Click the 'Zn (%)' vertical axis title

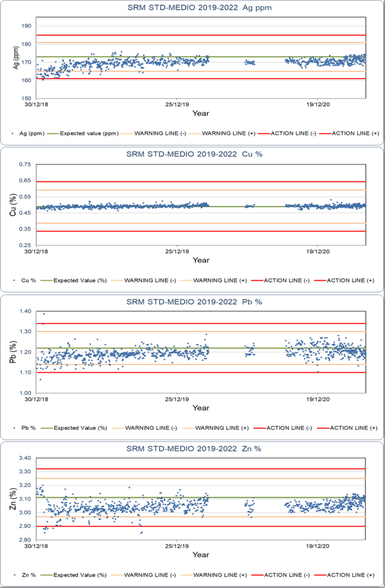click(x=13, y=499)
